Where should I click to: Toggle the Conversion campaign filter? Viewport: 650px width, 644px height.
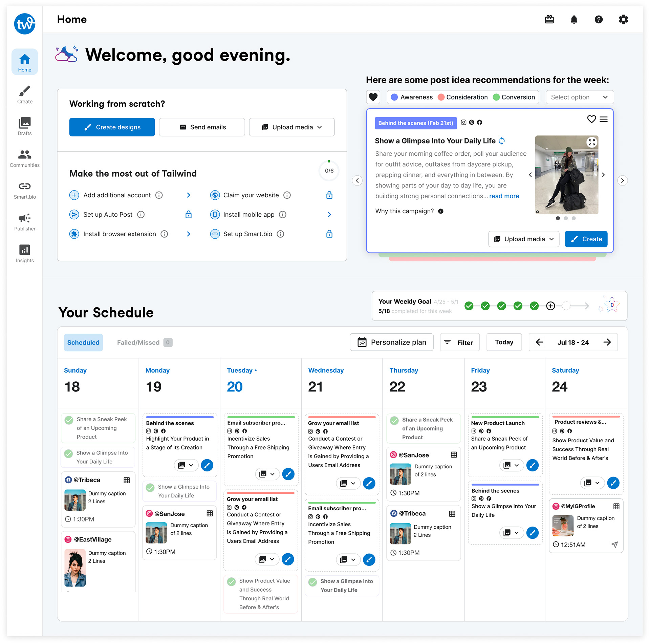point(514,97)
